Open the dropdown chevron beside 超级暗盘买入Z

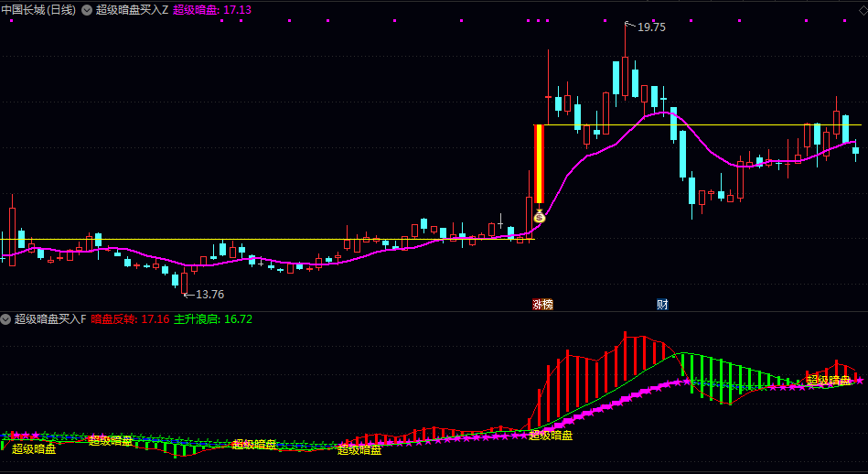pos(87,10)
